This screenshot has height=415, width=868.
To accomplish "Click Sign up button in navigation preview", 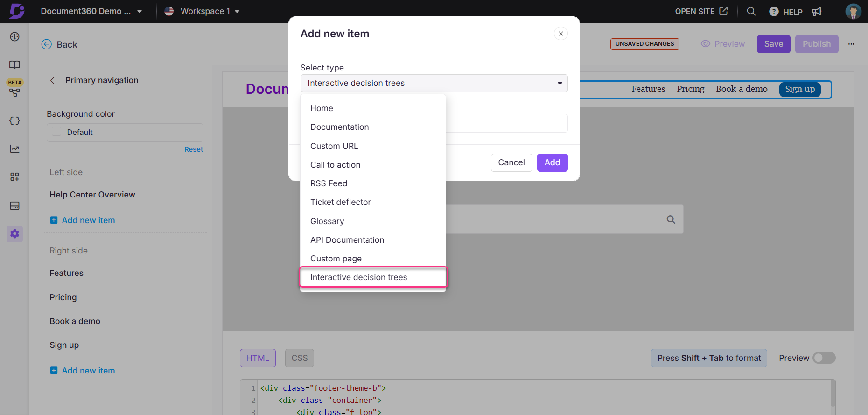I will pos(800,89).
